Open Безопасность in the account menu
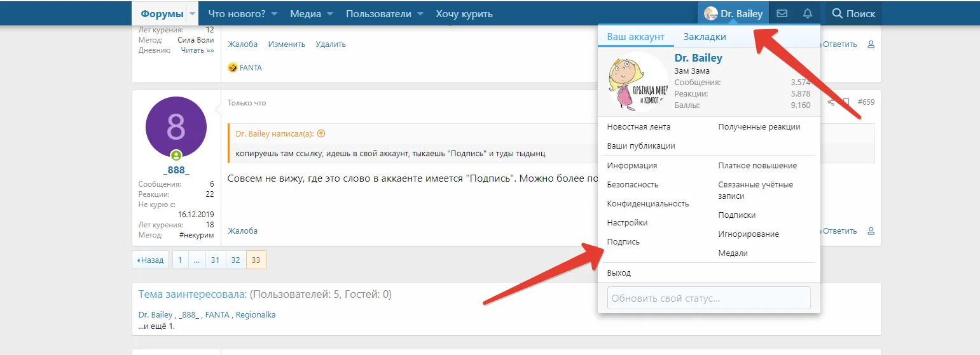This screenshot has height=355, width=980. 632,184
